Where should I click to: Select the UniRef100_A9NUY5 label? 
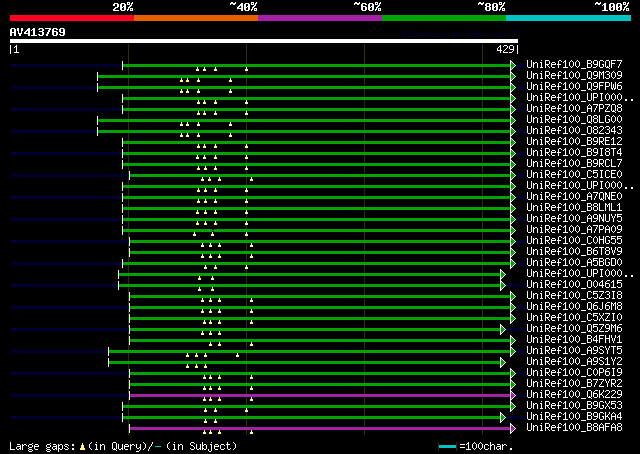click(574, 219)
